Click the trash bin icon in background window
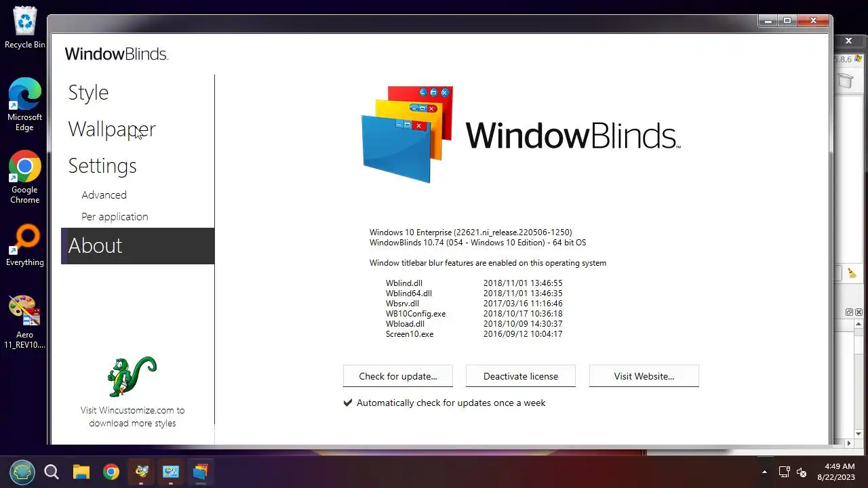Image resolution: width=868 pixels, height=488 pixels. click(x=845, y=81)
